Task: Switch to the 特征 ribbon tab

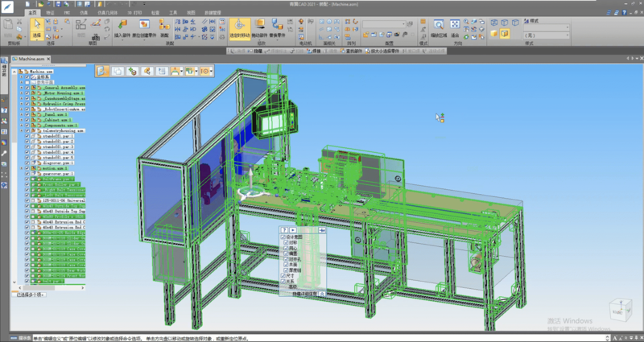Action: coord(50,13)
